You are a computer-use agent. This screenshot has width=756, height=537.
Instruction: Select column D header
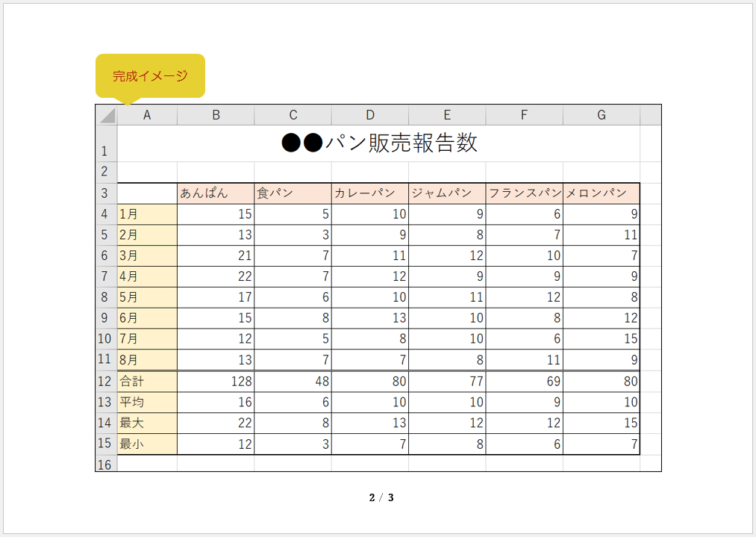coord(370,115)
